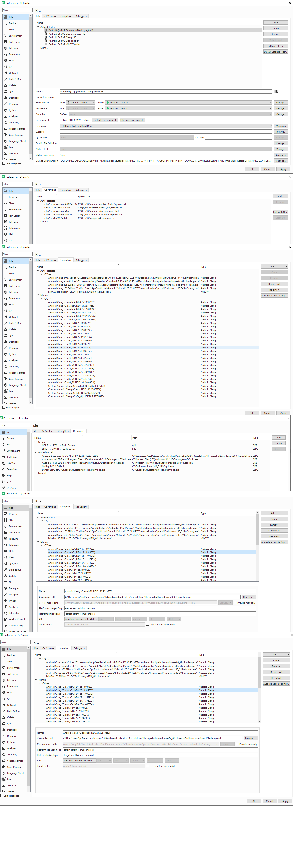Choose Build & Run hammer icon in Kits-tab window
Image resolution: width=293 pixels, height=868 pixels.
click(6, 79)
